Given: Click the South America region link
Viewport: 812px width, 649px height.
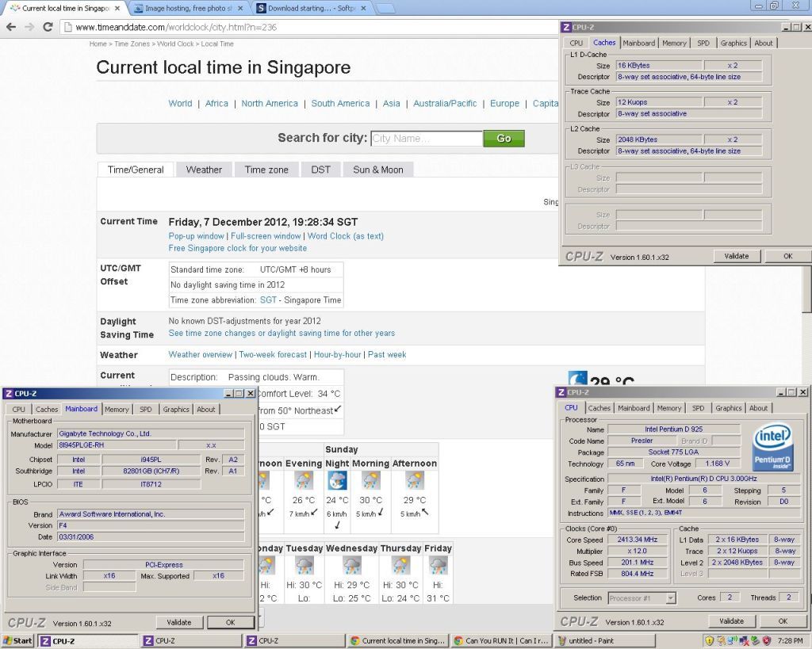Looking at the screenshot, I should 340,104.
